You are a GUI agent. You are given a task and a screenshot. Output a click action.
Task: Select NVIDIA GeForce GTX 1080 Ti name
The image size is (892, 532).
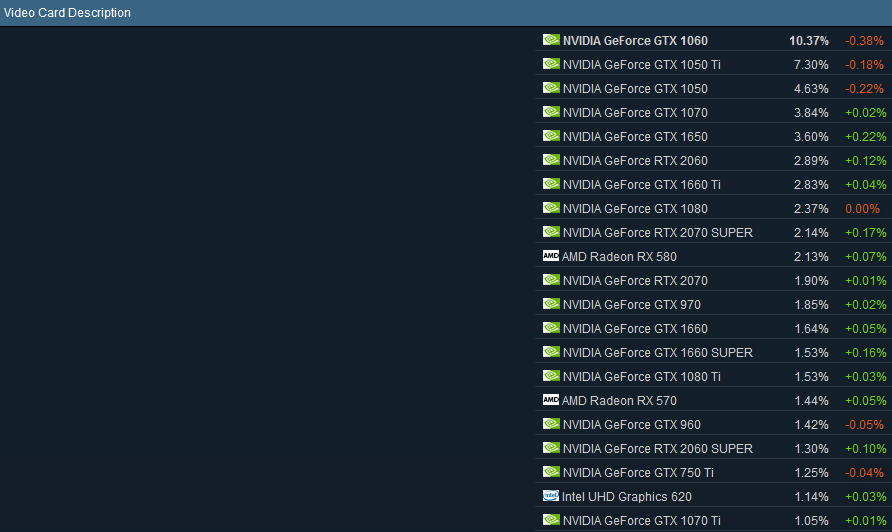pos(642,377)
